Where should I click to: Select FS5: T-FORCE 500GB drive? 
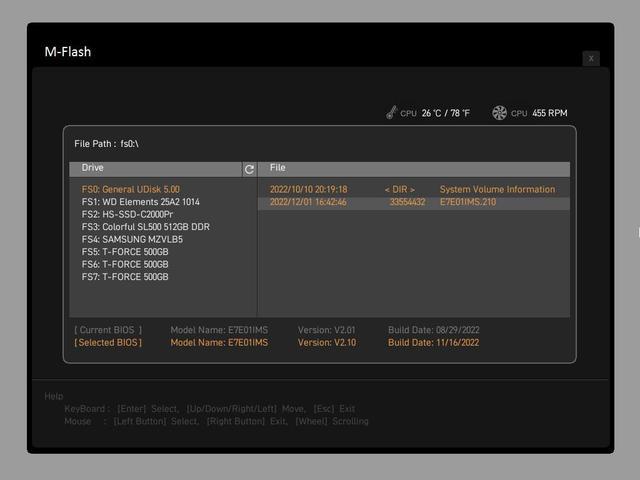[x=125, y=252]
